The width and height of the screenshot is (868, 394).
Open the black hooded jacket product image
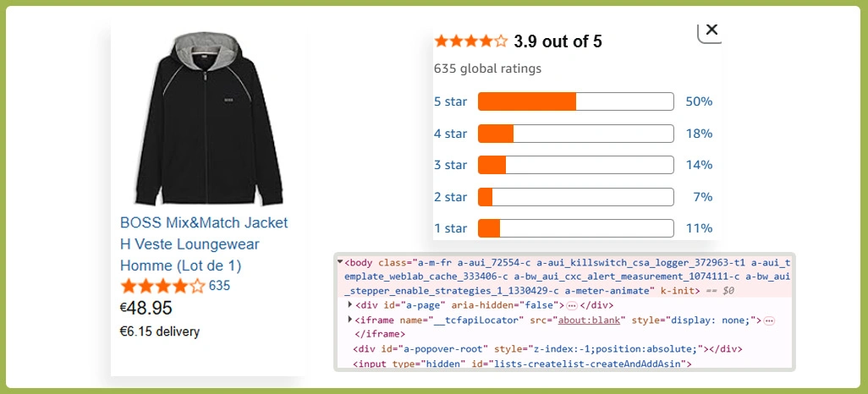(x=208, y=119)
